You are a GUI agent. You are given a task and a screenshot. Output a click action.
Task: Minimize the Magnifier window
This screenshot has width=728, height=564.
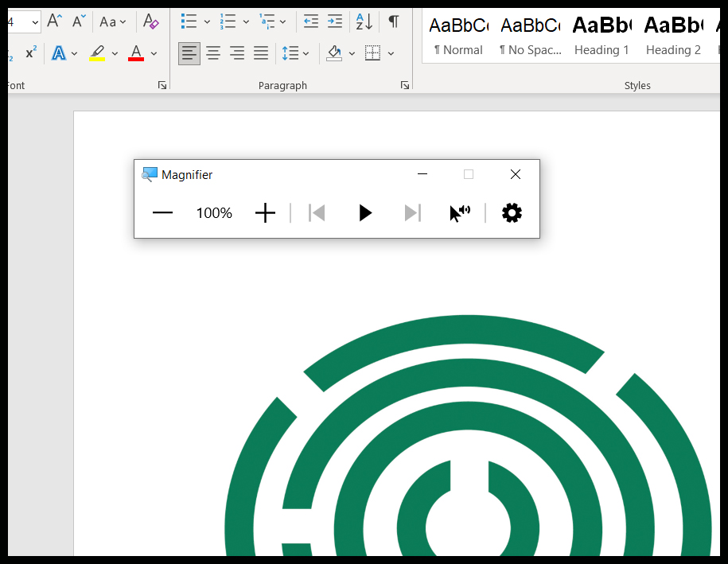[422, 174]
